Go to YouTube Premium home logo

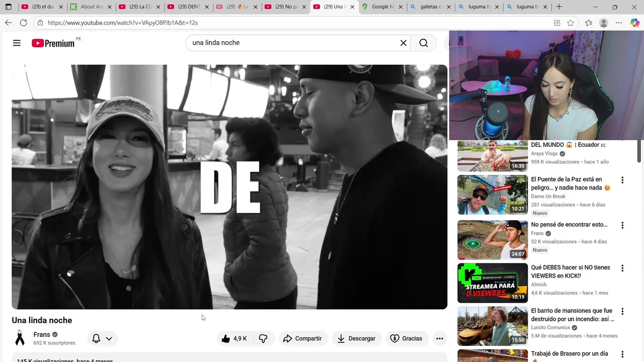point(53,43)
